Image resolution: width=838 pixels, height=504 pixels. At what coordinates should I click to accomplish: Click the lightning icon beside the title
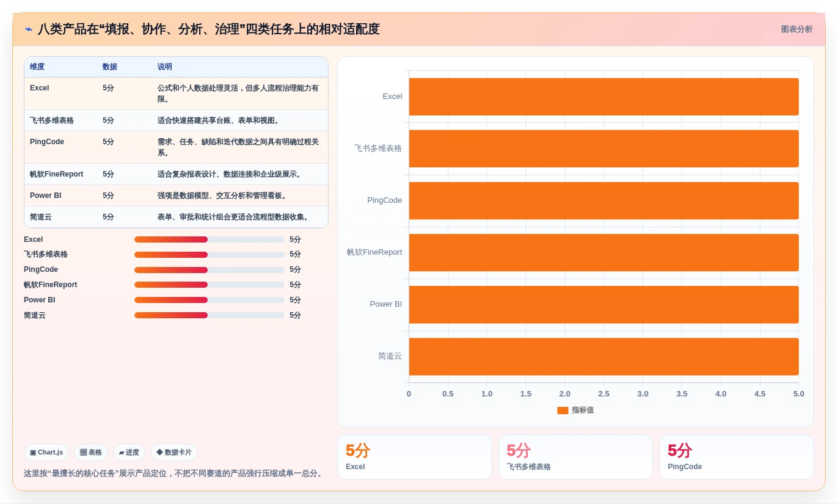coord(29,29)
